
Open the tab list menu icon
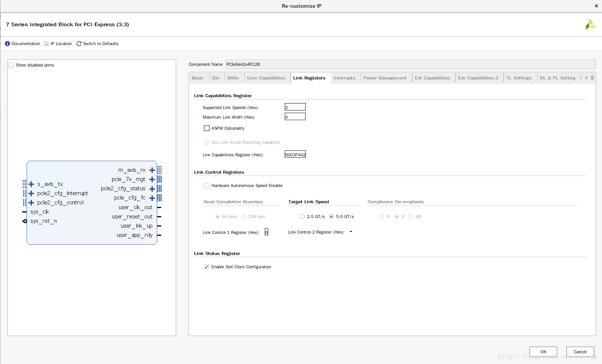click(592, 78)
